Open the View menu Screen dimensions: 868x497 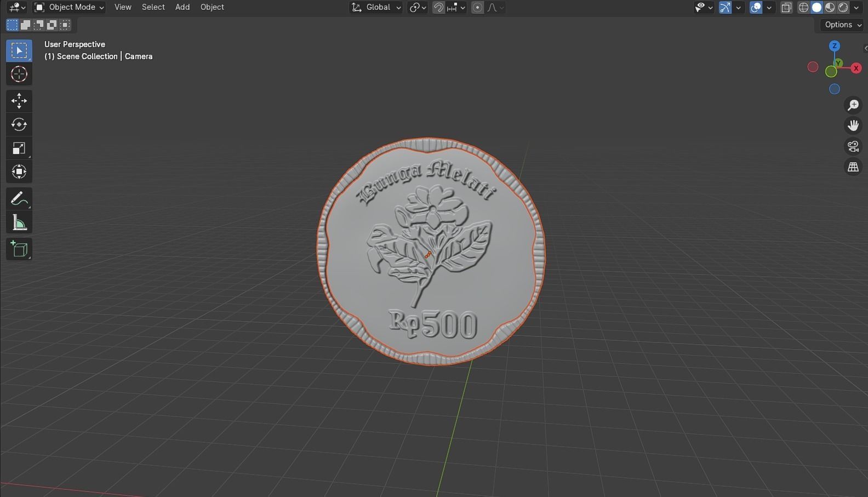pyautogui.click(x=123, y=7)
